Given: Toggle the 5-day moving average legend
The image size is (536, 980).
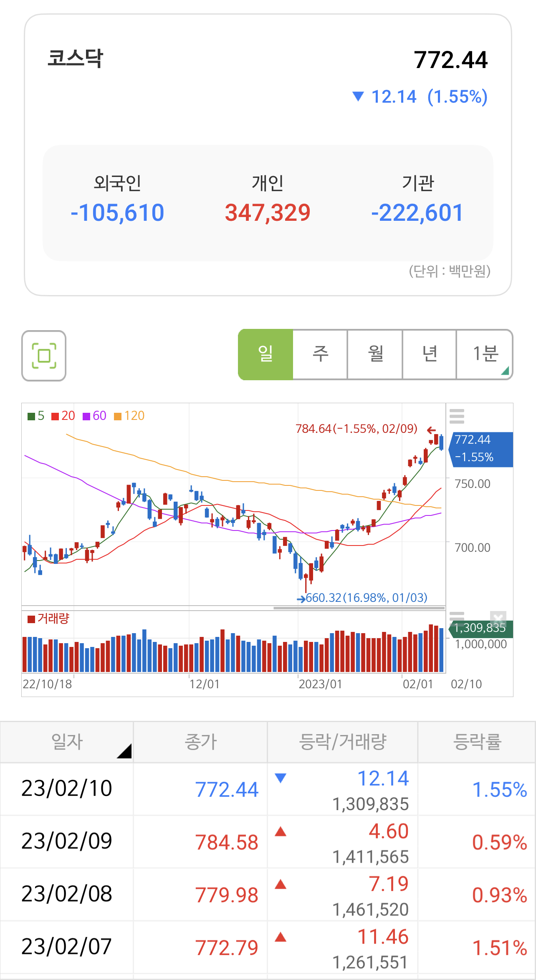Looking at the screenshot, I should point(36,416).
